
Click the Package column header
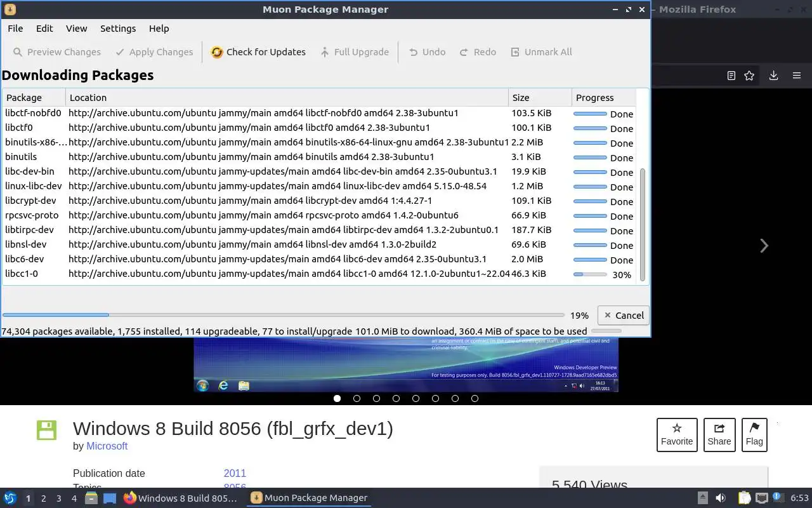[x=34, y=98]
